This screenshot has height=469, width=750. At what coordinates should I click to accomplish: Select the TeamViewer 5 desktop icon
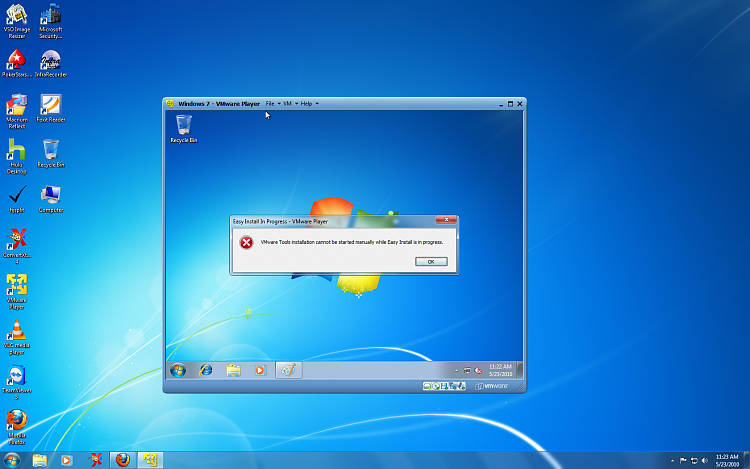[x=17, y=382]
